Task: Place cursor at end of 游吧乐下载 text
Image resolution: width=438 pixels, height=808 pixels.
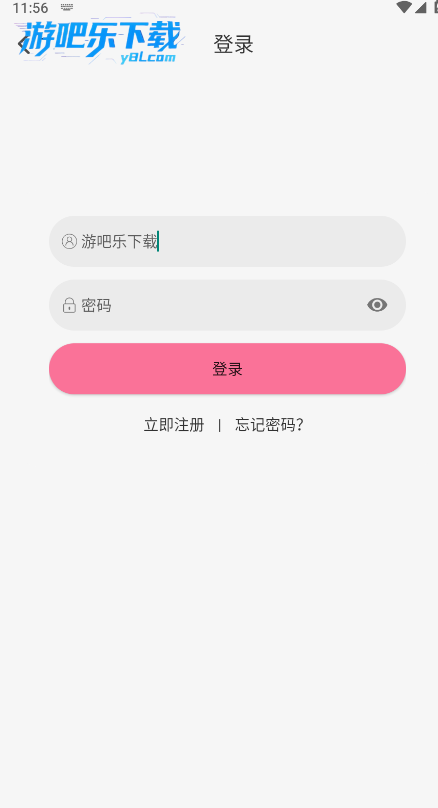Action: (158, 241)
